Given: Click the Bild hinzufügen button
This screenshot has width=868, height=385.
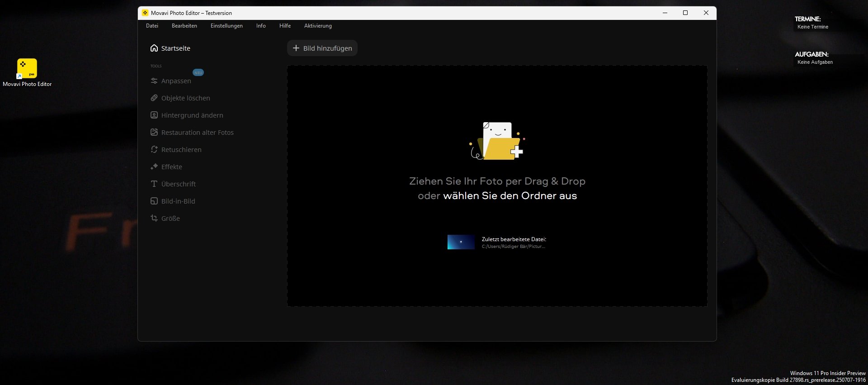Looking at the screenshot, I should click(x=322, y=48).
